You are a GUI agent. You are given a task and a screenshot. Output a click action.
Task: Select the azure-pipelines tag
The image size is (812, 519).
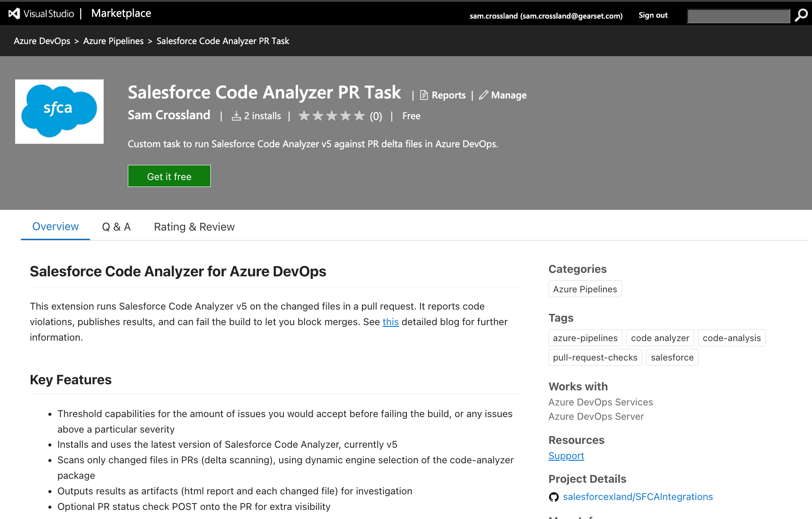pos(585,338)
